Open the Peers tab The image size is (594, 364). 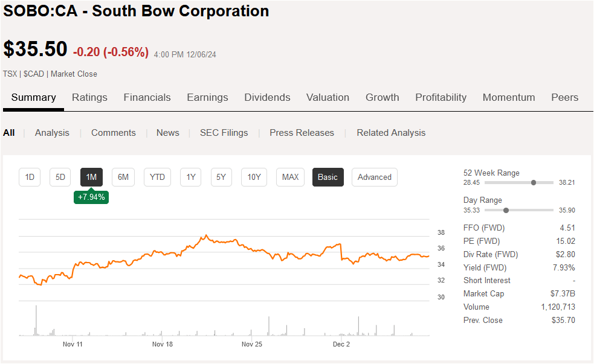[x=564, y=97]
